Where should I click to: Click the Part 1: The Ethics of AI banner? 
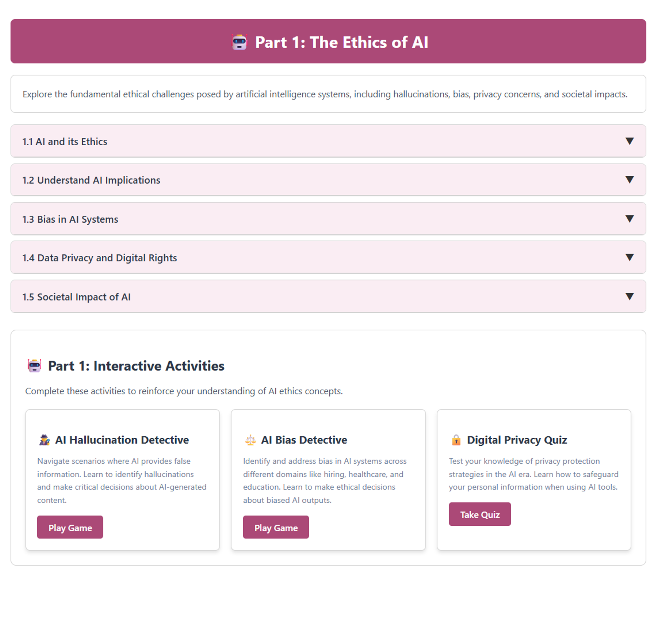point(342,42)
